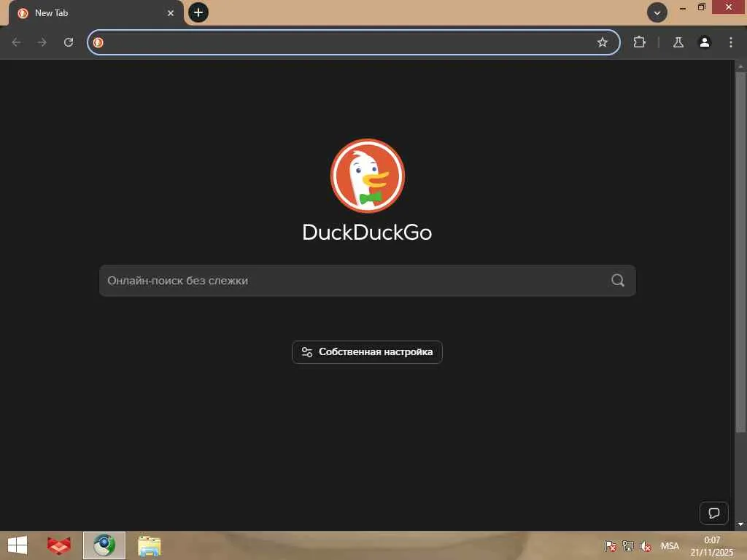747x560 pixels.
Task: Open File Explorer from the taskbar
Action: (x=149, y=545)
